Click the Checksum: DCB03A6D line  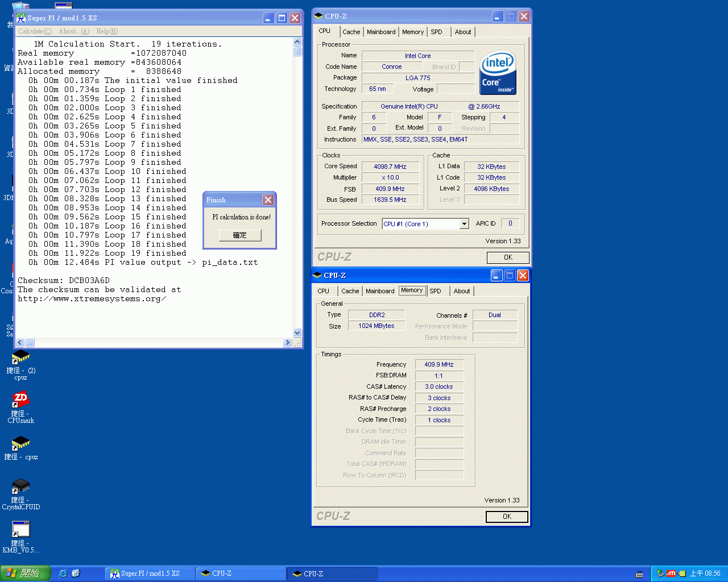click(64, 280)
